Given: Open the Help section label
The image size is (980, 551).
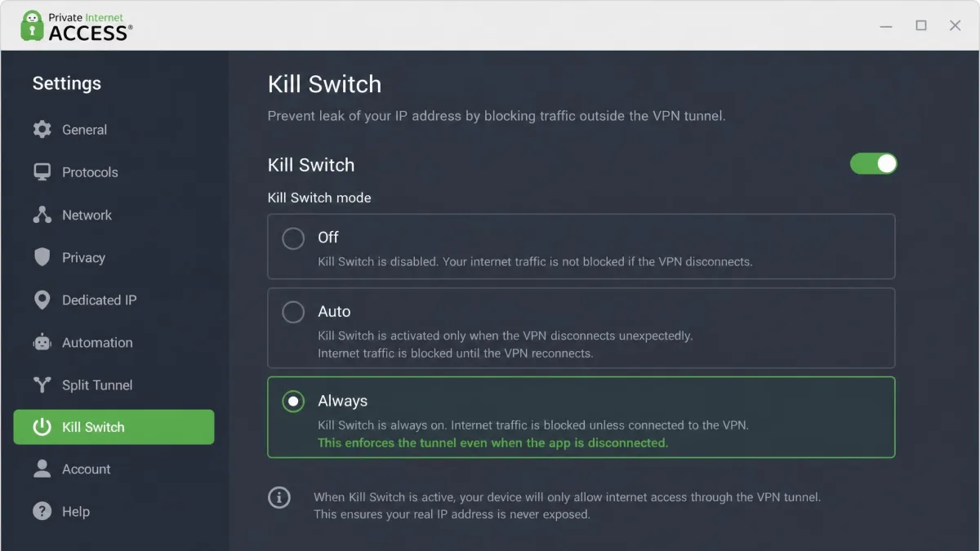Looking at the screenshot, I should (76, 511).
